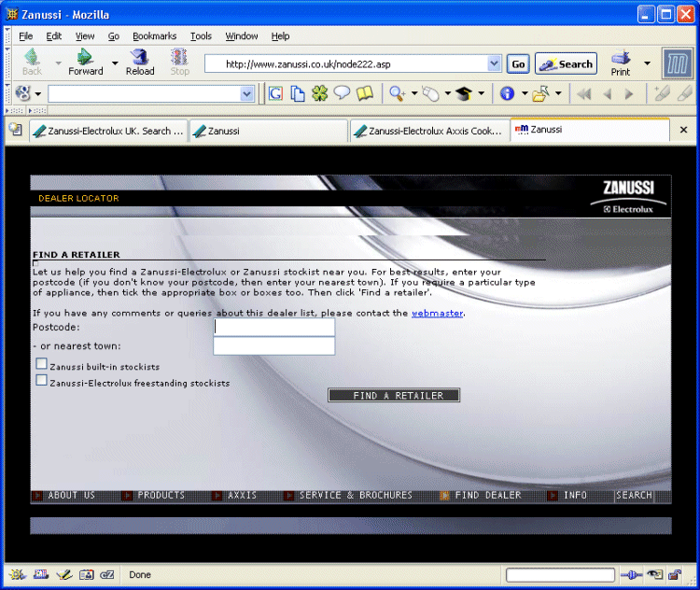Click the double-left rewind arrow icon
This screenshot has height=590, width=700.
pyautogui.click(x=584, y=93)
